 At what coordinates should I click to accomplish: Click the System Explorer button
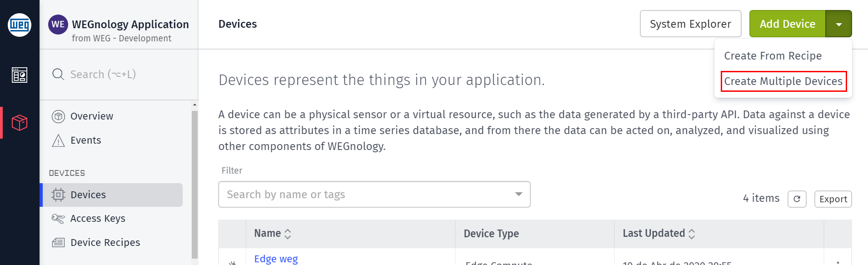690,24
